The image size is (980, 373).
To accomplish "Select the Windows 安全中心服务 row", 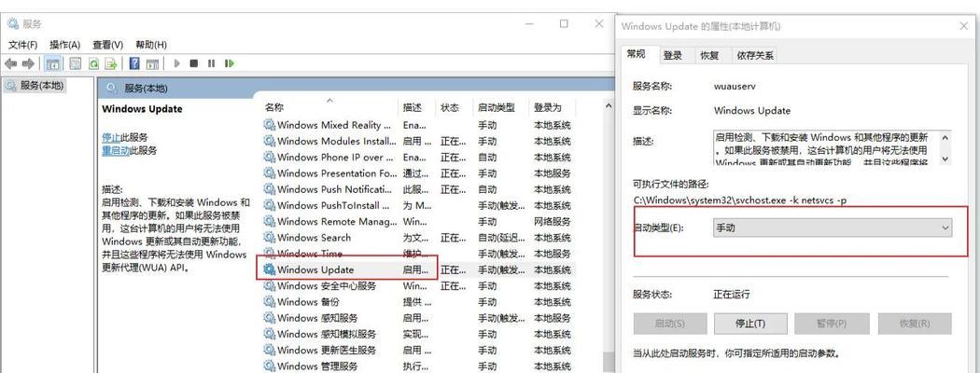I will pyautogui.click(x=417, y=286).
